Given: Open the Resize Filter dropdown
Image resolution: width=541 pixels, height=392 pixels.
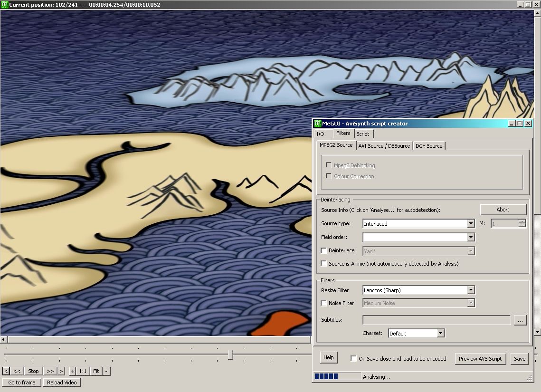Looking at the screenshot, I should [x=471, y=290].
